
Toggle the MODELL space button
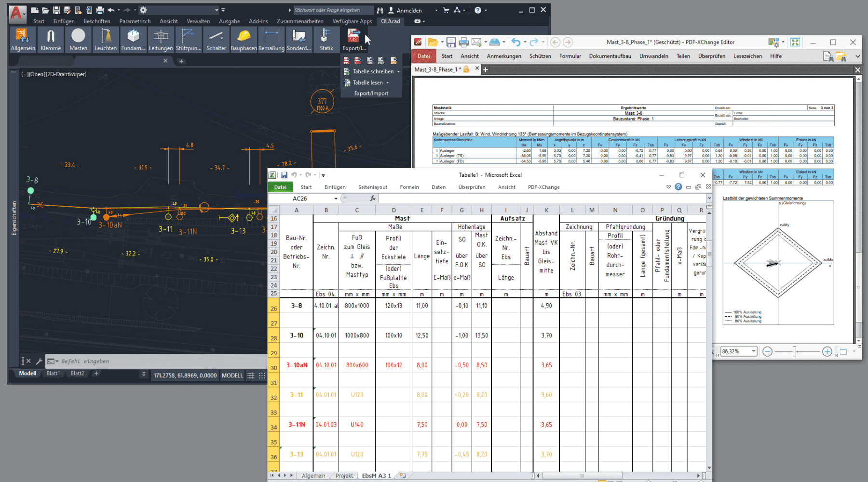[x=232, y=375]
